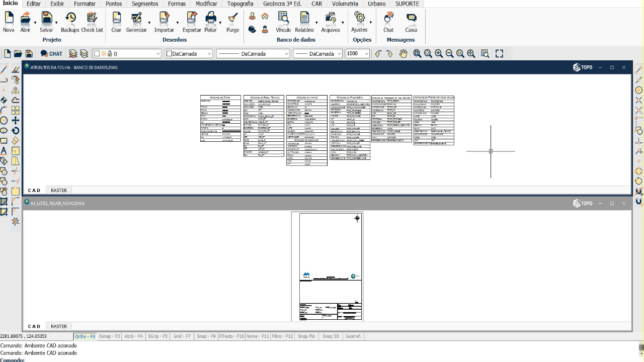Switch to RASTER tab in top drawing
Screen dimensions: 644x362
click(x=59, y=191)
